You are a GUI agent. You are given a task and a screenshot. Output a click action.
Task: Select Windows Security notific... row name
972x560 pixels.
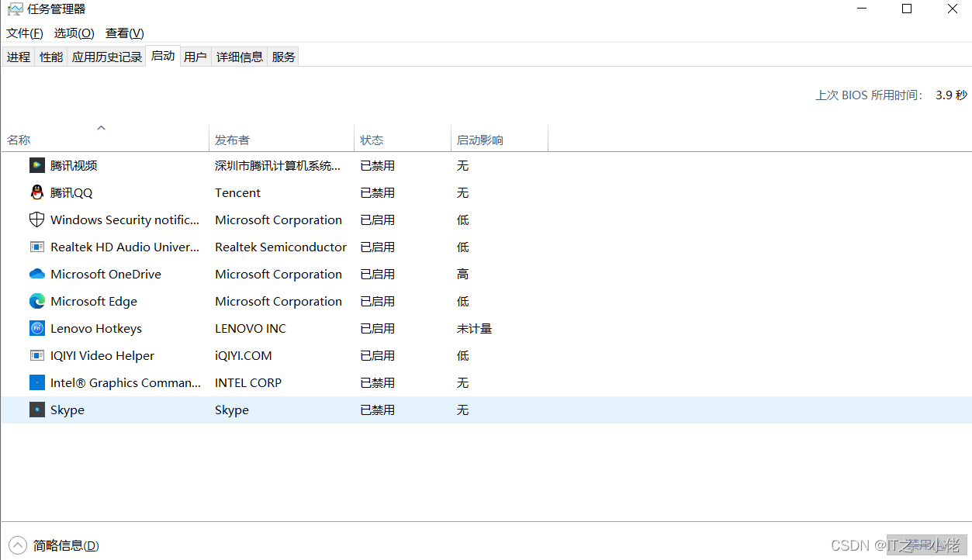click(125, 220)
